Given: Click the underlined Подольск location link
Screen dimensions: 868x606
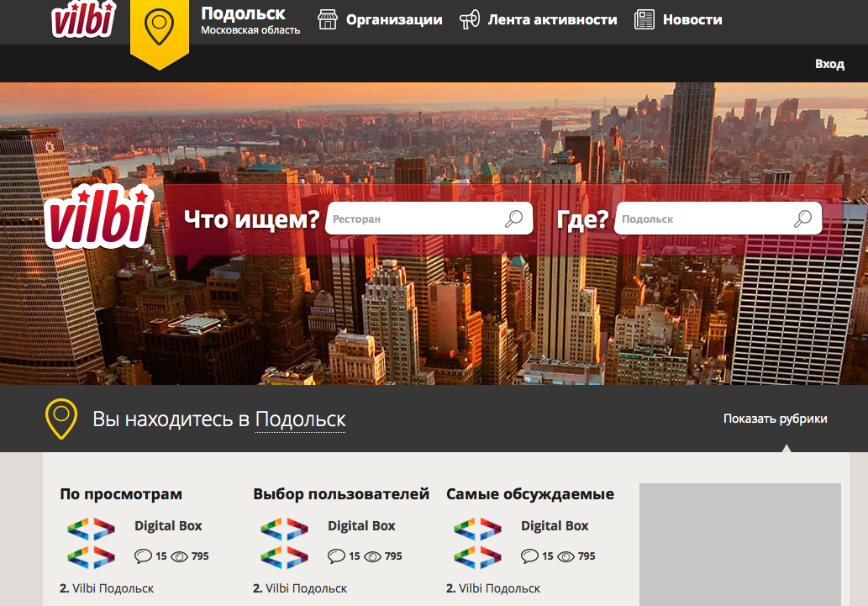Looking at the screenshot, I should point(300,419).
